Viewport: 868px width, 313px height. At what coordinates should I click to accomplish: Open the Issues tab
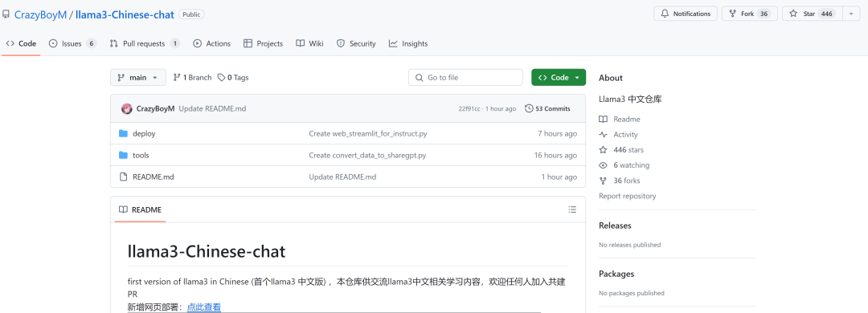pyautogui.click(x=72, y=43)
